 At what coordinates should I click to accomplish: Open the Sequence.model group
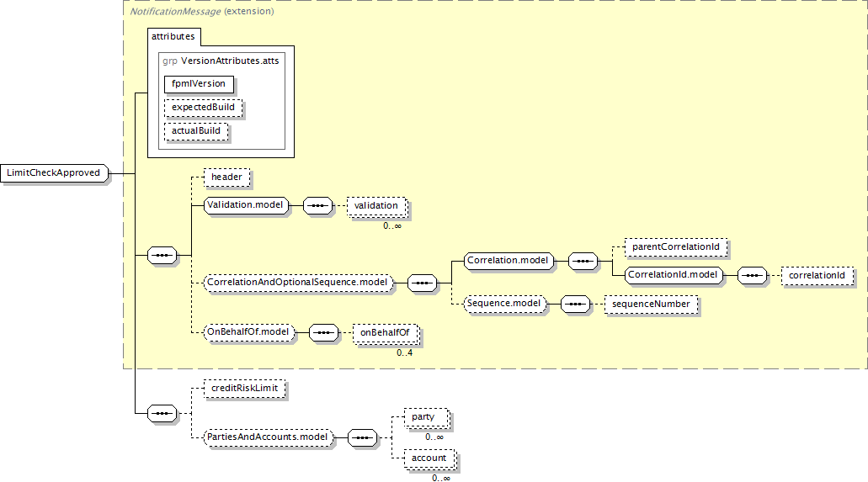[x=504, y=304]
